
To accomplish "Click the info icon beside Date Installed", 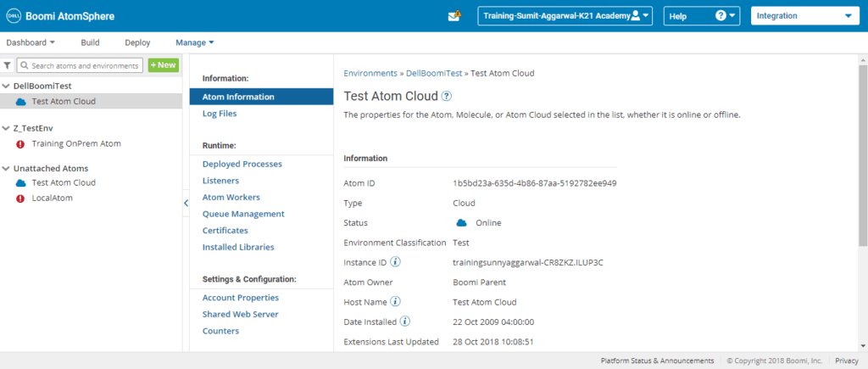I will click(405, 321).
